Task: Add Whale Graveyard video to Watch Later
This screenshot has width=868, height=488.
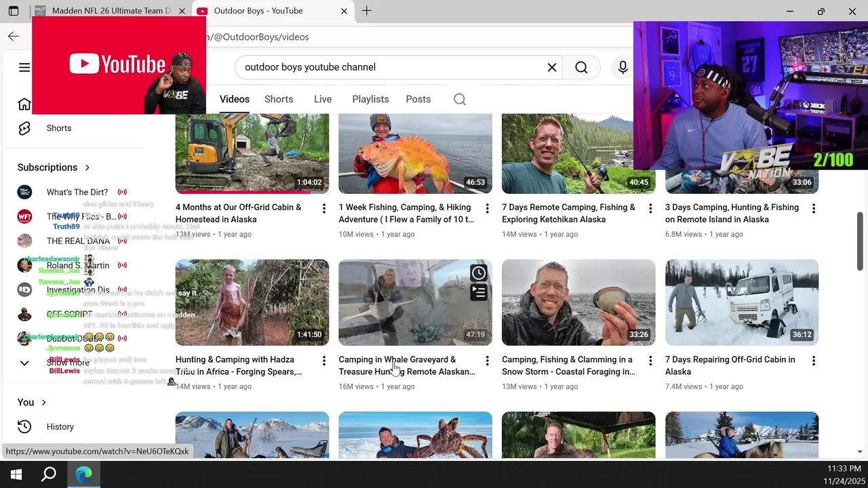Action: click(479, 273)
